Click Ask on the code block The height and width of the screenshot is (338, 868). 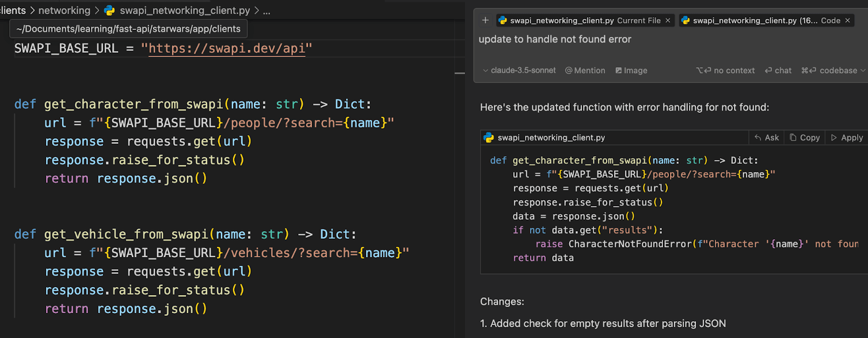click(767, 138)
